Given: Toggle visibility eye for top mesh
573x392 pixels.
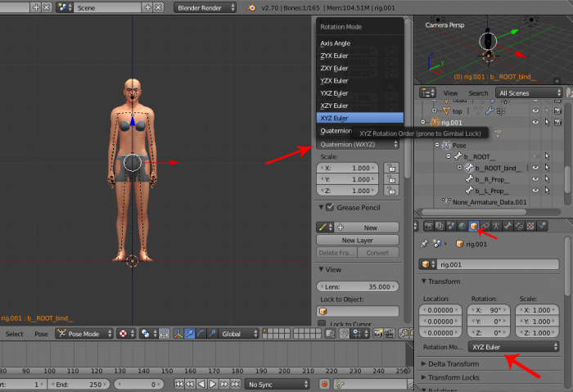Looking at the screenshot, I should [x=535, y=110].
